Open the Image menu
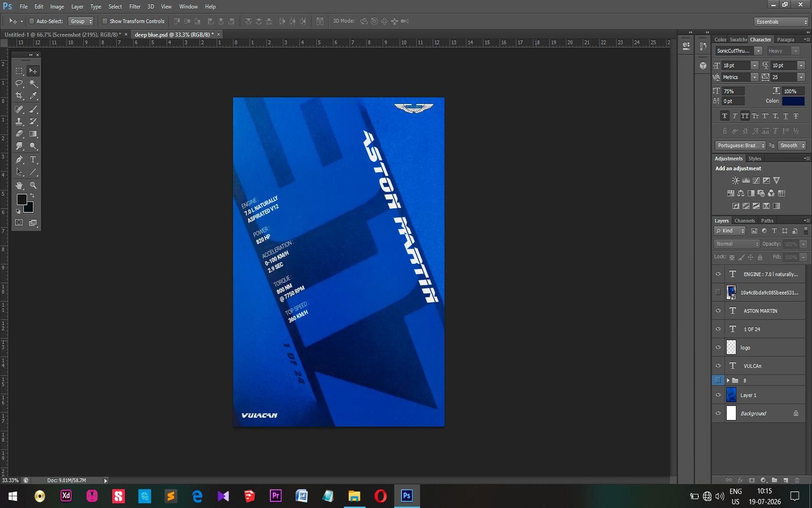Screen dimensions: 812x508 [x=57, y=7]
